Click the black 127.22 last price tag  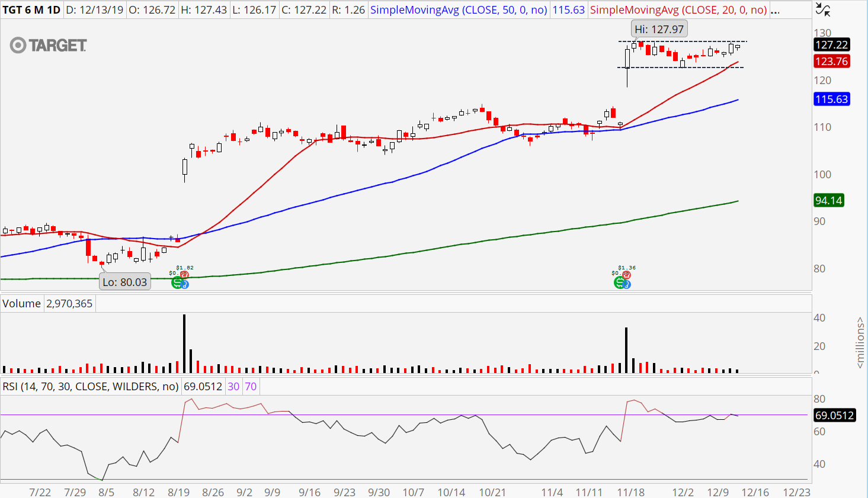coord(831,45)
